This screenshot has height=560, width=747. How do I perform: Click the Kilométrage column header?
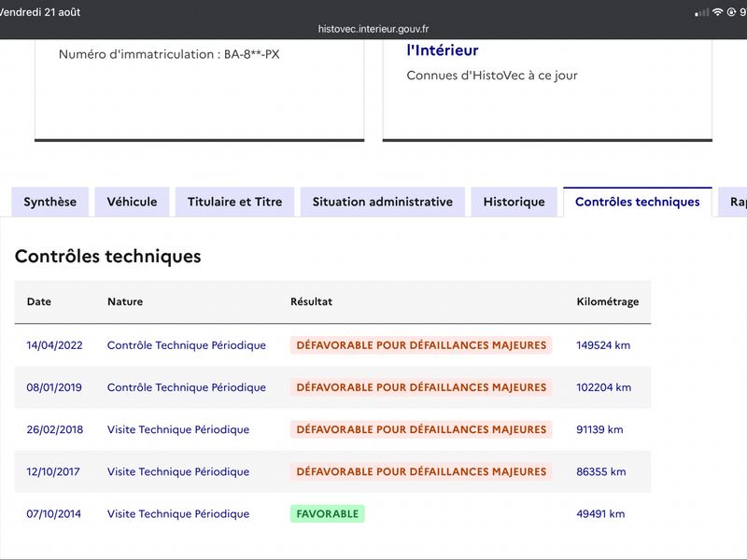(x=608, y=301)
